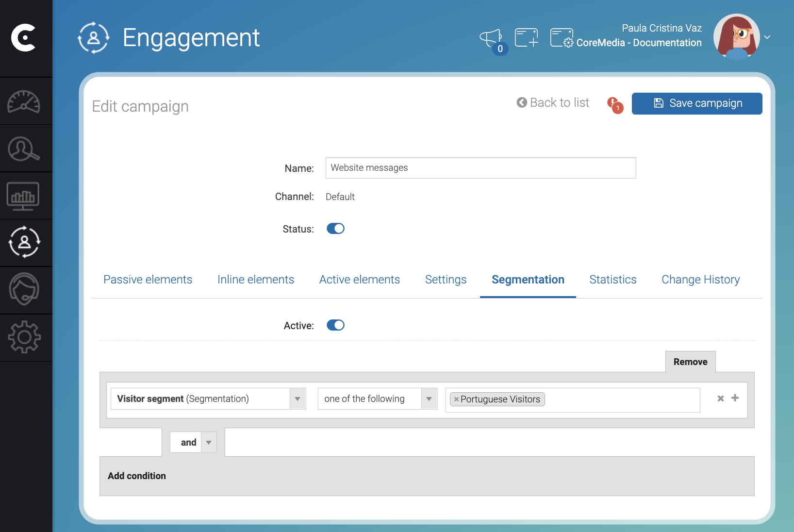The width and height of the screenshot is (794, 532).
Task: Click Add condition
Action: 137,476
